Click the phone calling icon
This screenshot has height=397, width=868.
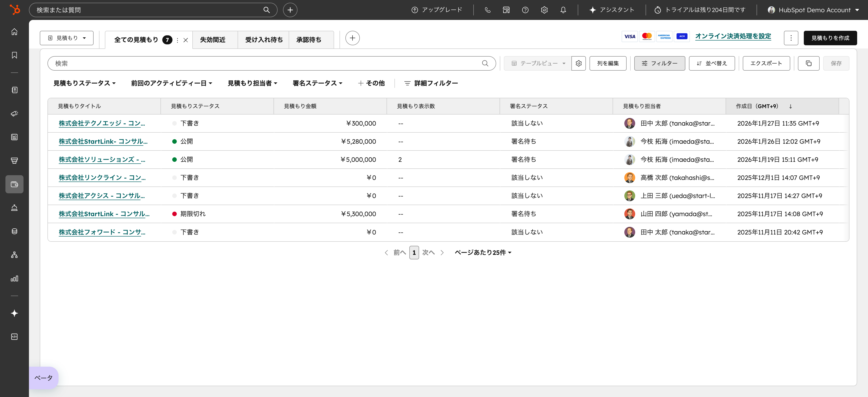(x=487, y=10)
